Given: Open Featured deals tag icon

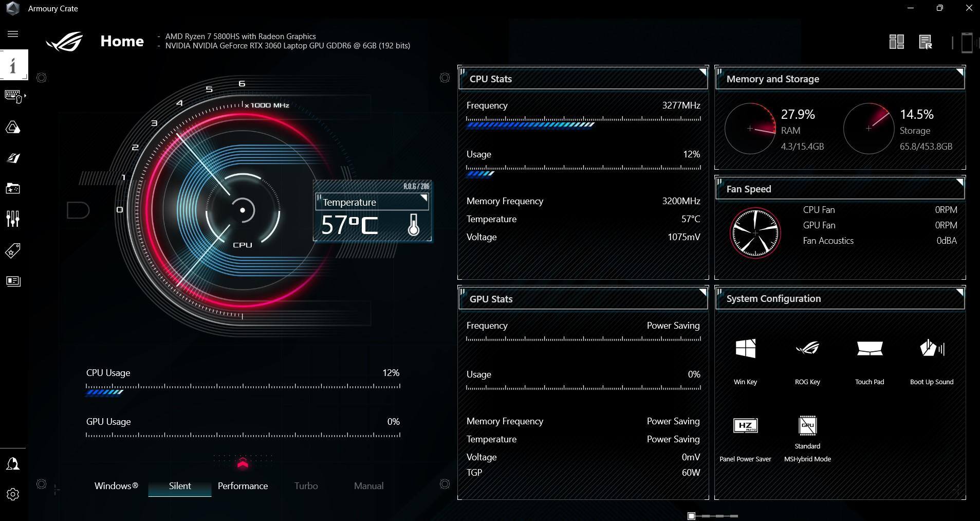Looking at the screenshot, I should point(13,250).
